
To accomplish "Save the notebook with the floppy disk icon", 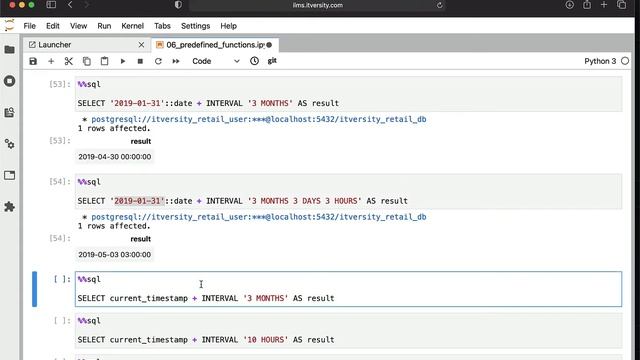I will point(33,61).
